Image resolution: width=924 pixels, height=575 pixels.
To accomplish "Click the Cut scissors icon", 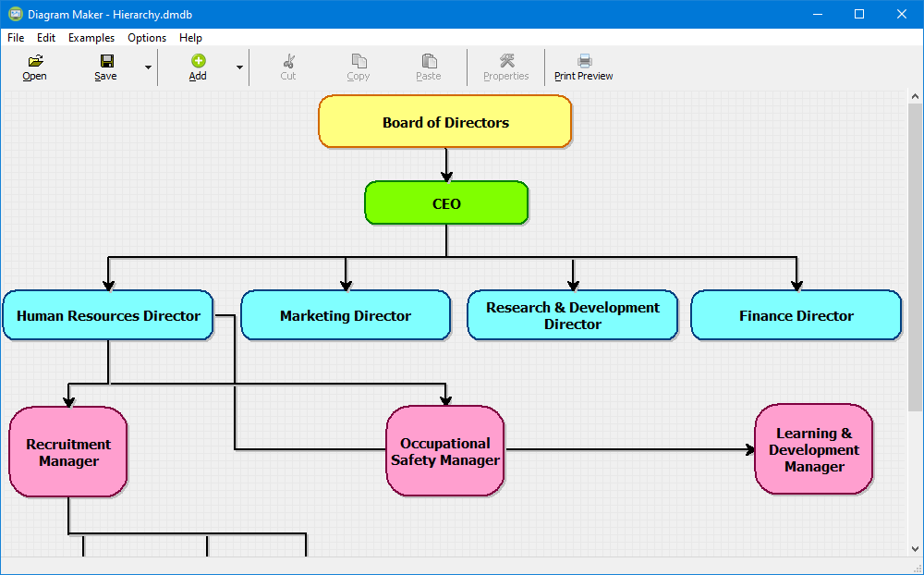I will 288,62.
